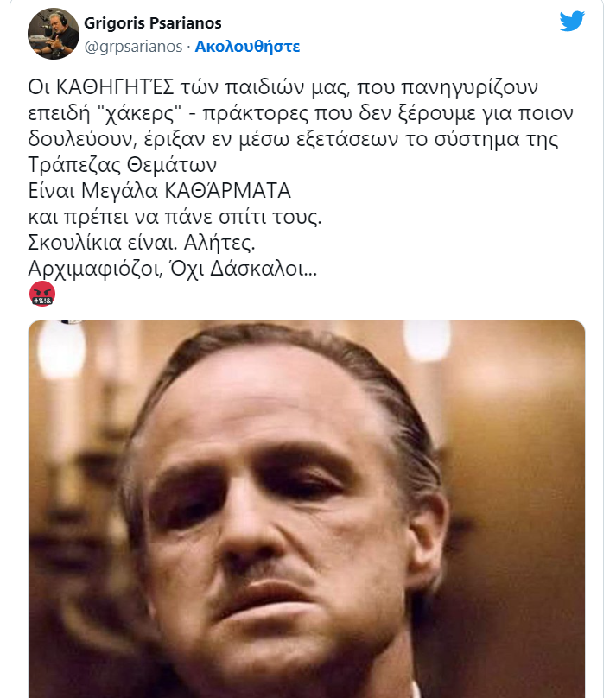Click the word πανηγυρίζουν

[x=470, y=88]
